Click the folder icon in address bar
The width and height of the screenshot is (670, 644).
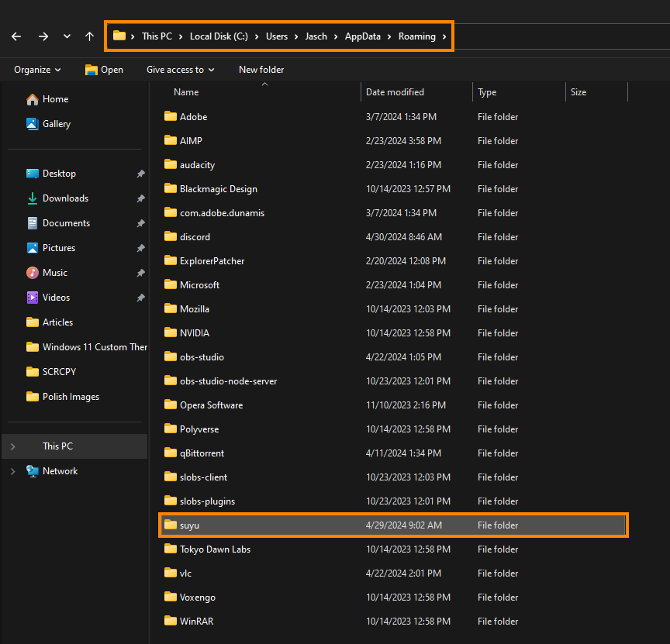[x=119, y=36]
